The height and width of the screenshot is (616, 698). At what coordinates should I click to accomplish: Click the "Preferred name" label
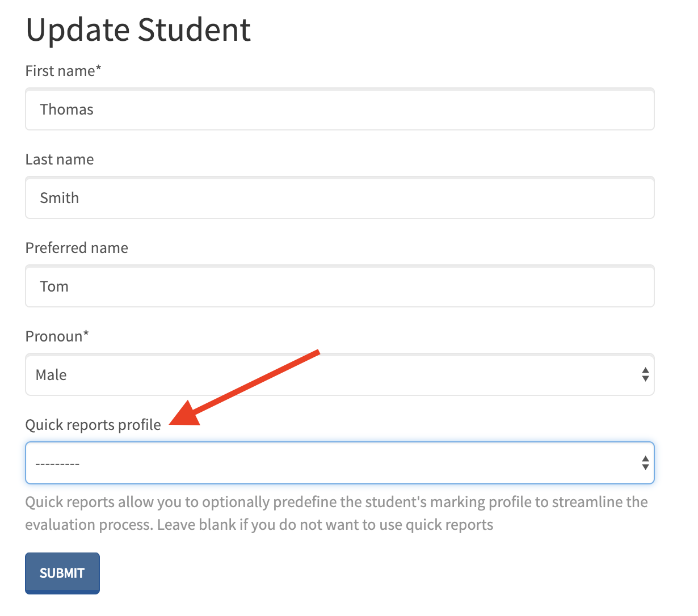tap(77, 248)
